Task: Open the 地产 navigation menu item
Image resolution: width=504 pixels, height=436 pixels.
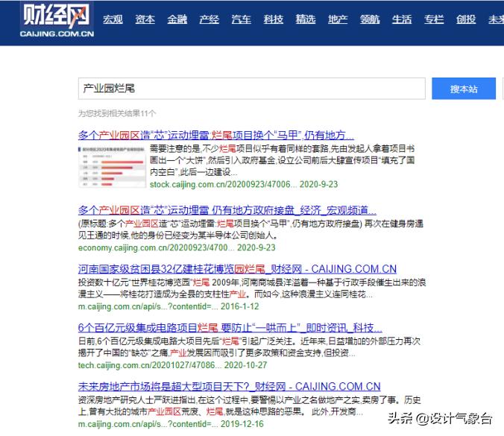Action: point(338,19)
